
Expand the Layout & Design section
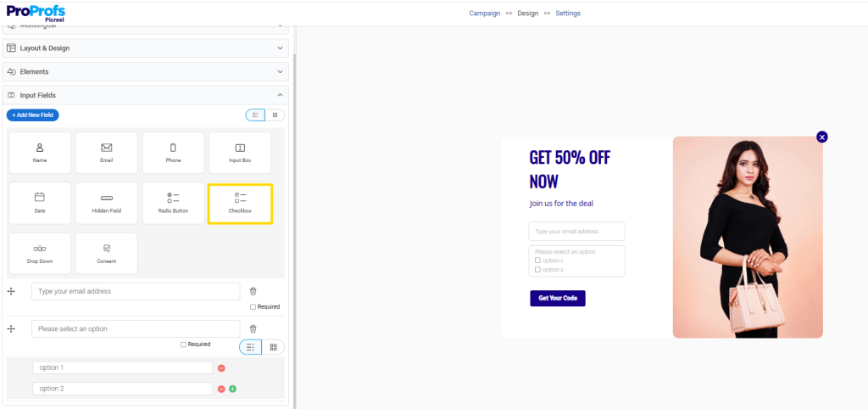146,48
